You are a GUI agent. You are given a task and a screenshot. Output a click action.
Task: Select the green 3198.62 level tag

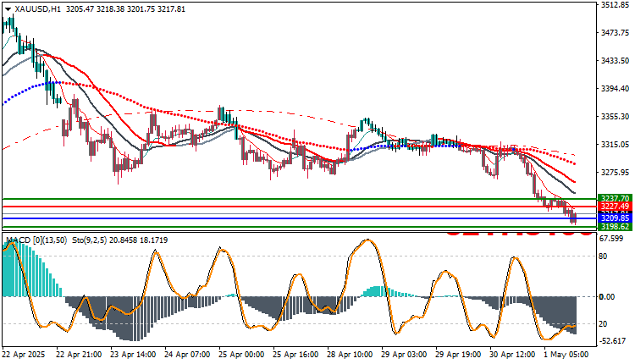[x=615, y=227]
